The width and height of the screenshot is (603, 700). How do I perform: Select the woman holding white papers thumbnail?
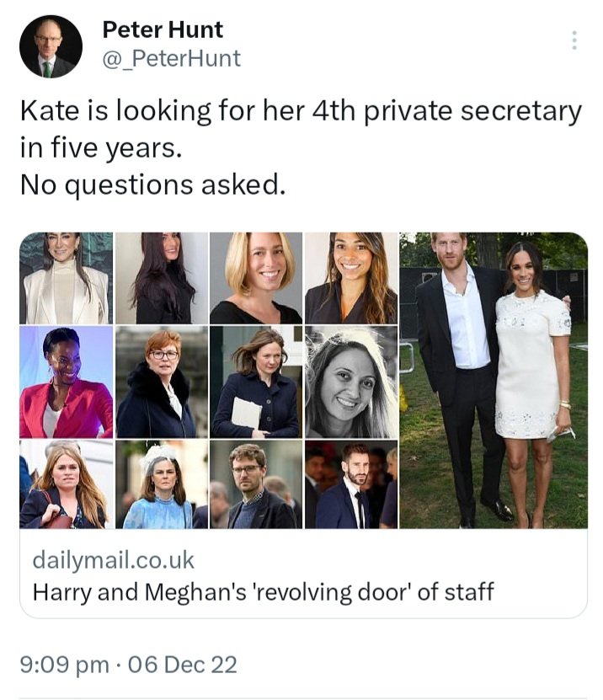[x=255, y=382]
